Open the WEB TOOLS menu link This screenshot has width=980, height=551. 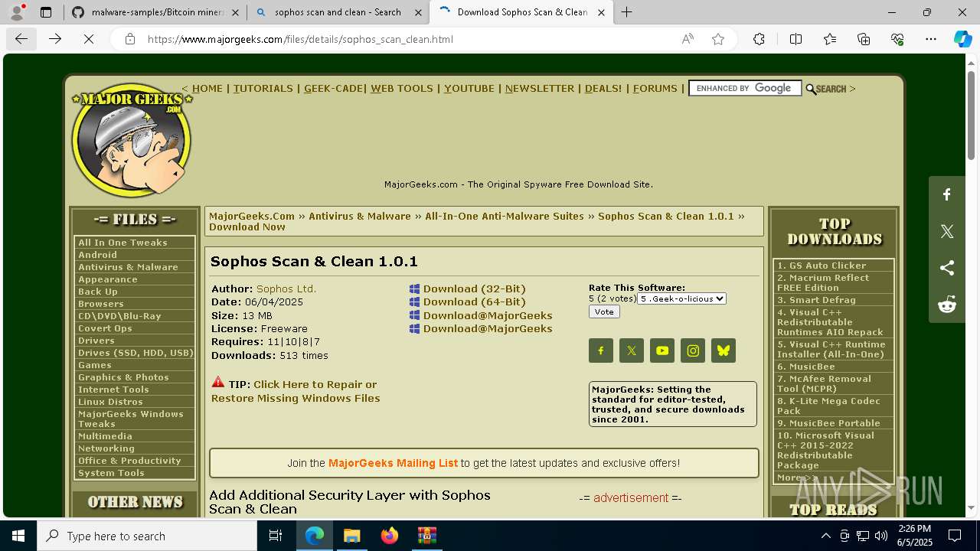402,88
